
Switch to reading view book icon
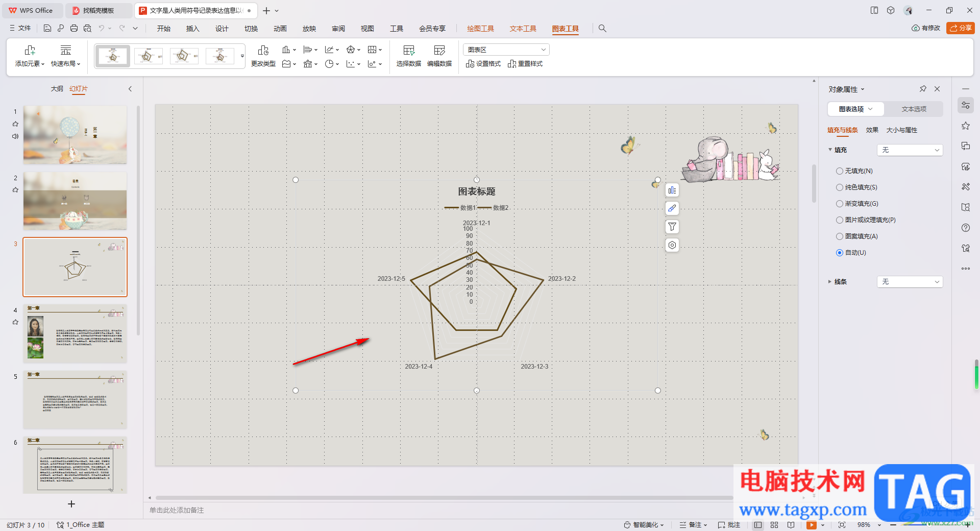[x=791, y=525]
